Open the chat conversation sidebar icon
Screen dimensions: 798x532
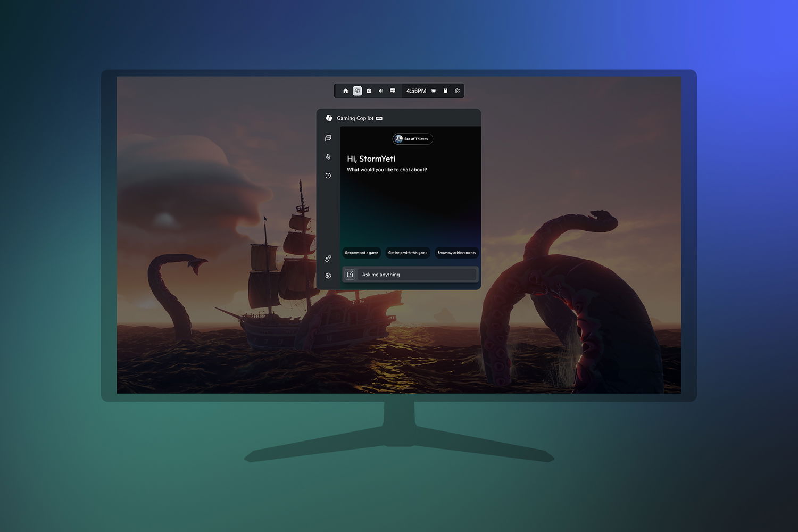(328, 138)
